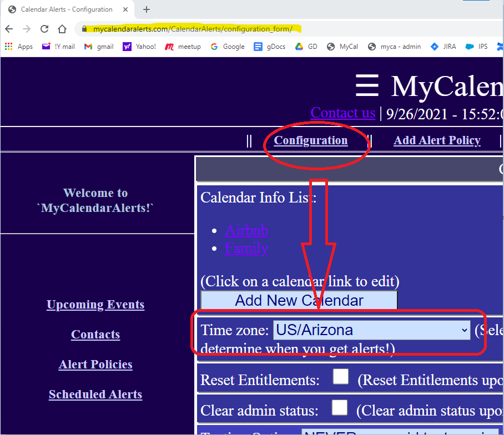Image resolution: width=504 pixels, height=435 pixels.
Task: Click the Contact us link
Action: tap(342, 113)
